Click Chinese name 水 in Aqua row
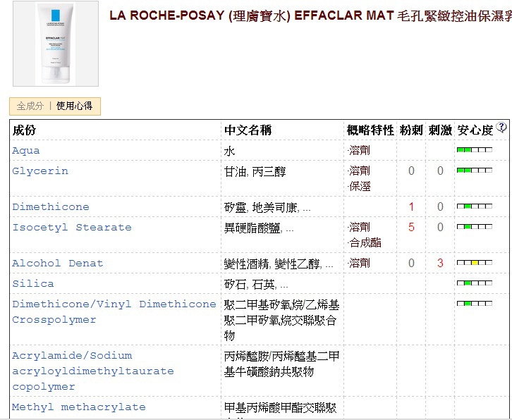This screenshot has width=512, height=420. point(229,151)
